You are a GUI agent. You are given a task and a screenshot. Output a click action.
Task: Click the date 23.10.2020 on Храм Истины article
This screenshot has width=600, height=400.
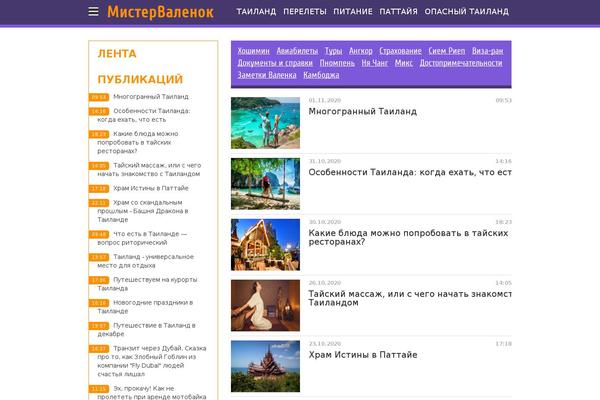pyautogui.click(x=324, y=344)
